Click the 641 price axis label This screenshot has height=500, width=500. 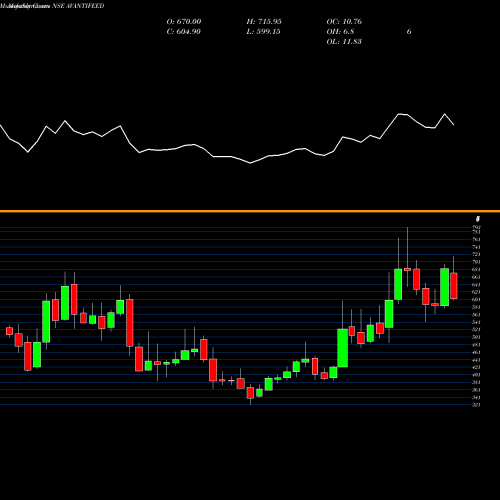pos(476,285)
